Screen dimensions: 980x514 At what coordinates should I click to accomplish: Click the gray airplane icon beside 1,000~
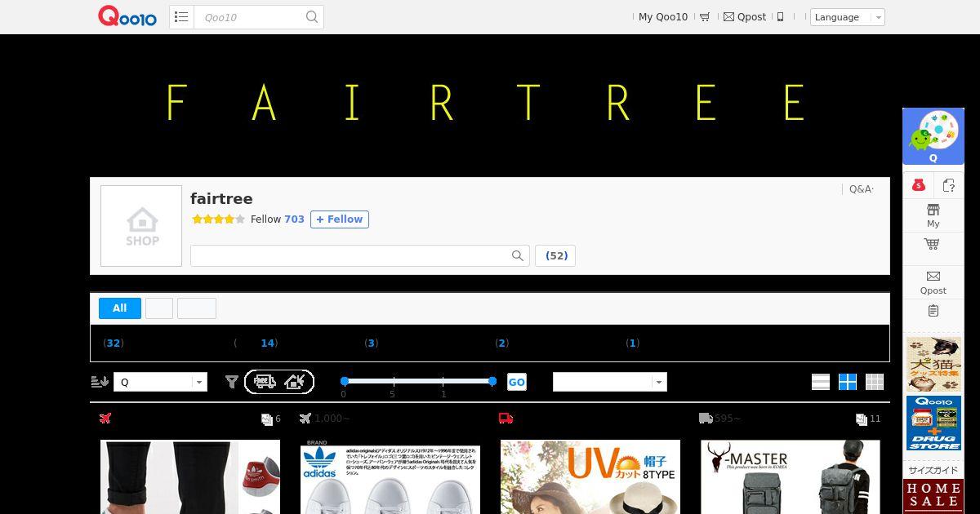[x=305, y=419]
